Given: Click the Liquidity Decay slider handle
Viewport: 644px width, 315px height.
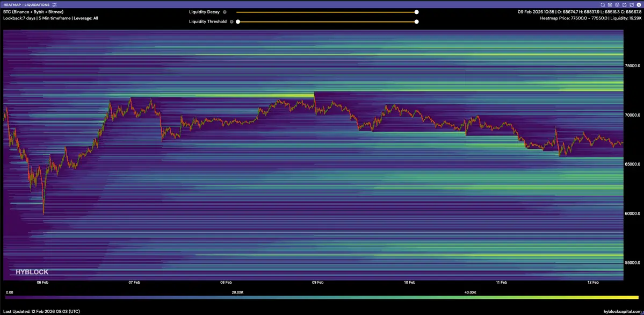Looking at the screenshot, I should 416,12.
